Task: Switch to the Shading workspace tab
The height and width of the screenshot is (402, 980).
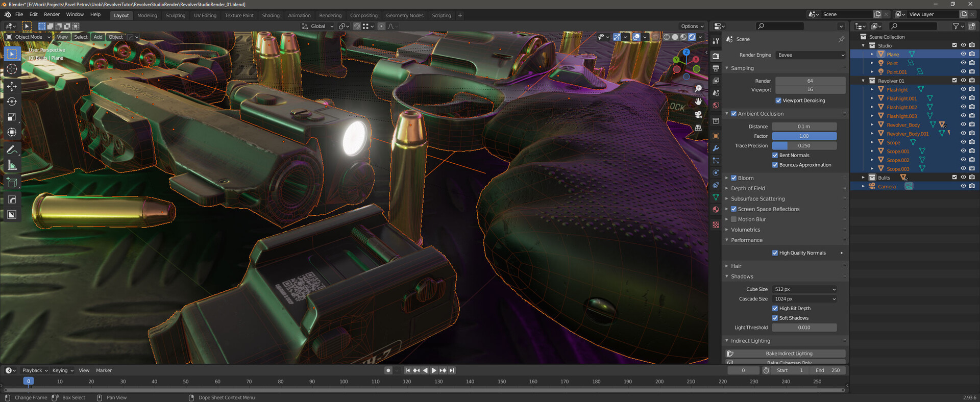Action: [271, 15]
